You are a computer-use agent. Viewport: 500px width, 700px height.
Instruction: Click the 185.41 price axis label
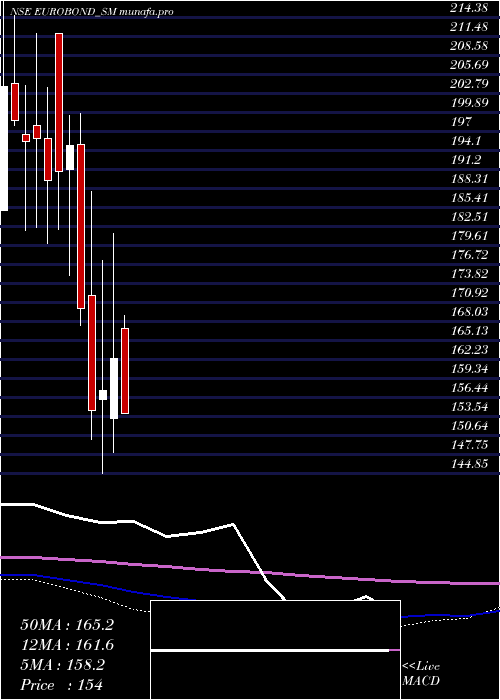(x=469, y=197)
